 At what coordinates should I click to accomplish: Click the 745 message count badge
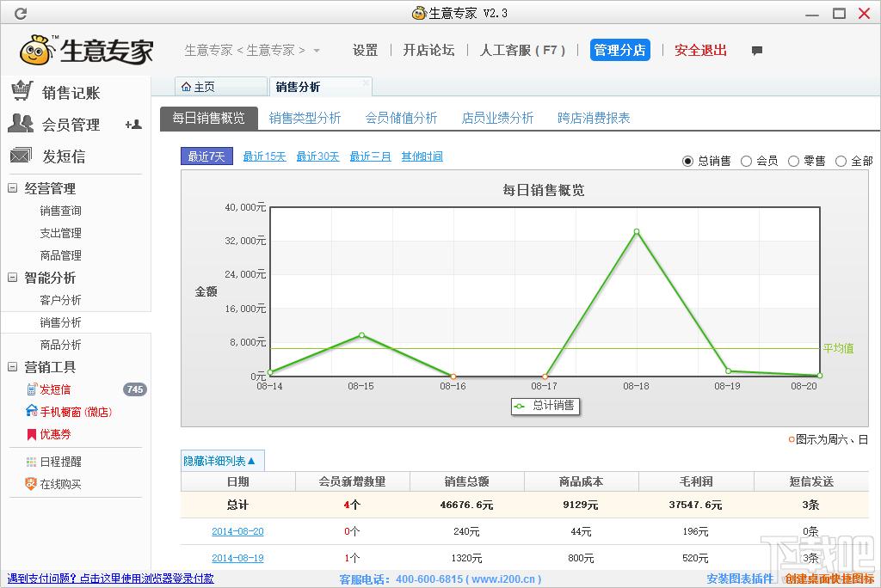pos(135,389)
